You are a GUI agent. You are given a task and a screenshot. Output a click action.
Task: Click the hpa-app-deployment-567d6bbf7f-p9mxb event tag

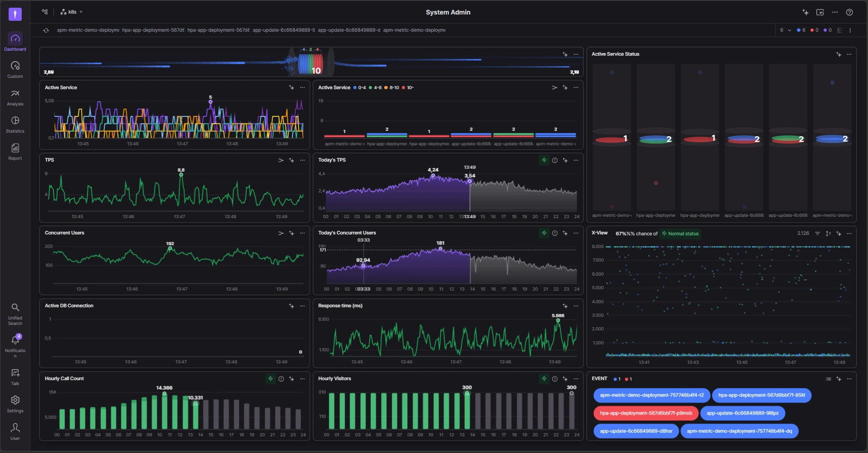click(646, 413)
